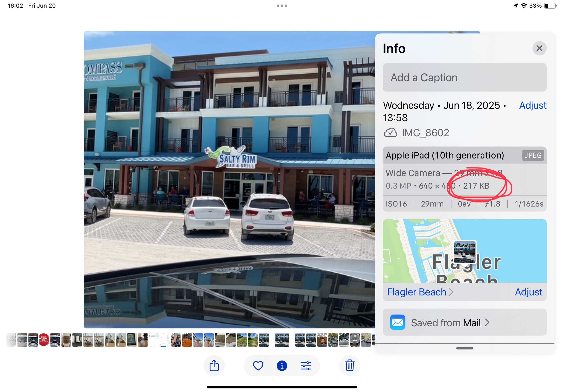Select the orange bar counter thumbnail
Image resolution: width=564 pixels, height=392 pixels.
pos(187,340)
